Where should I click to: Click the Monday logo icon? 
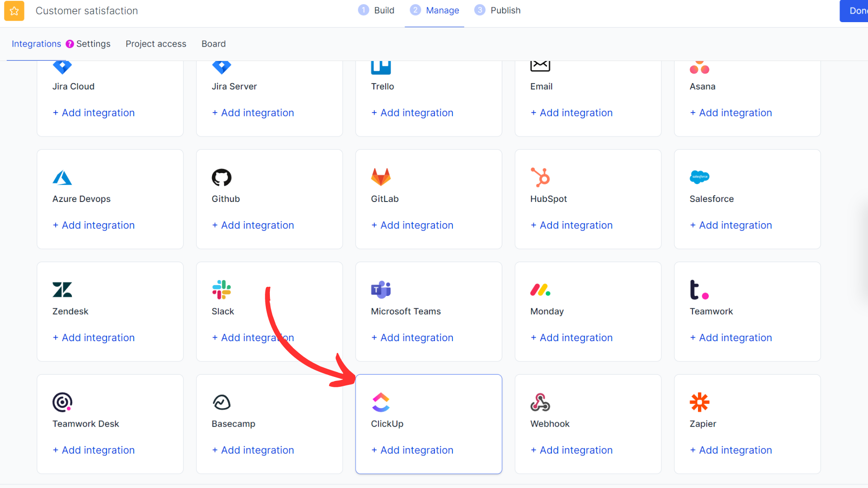540,290
